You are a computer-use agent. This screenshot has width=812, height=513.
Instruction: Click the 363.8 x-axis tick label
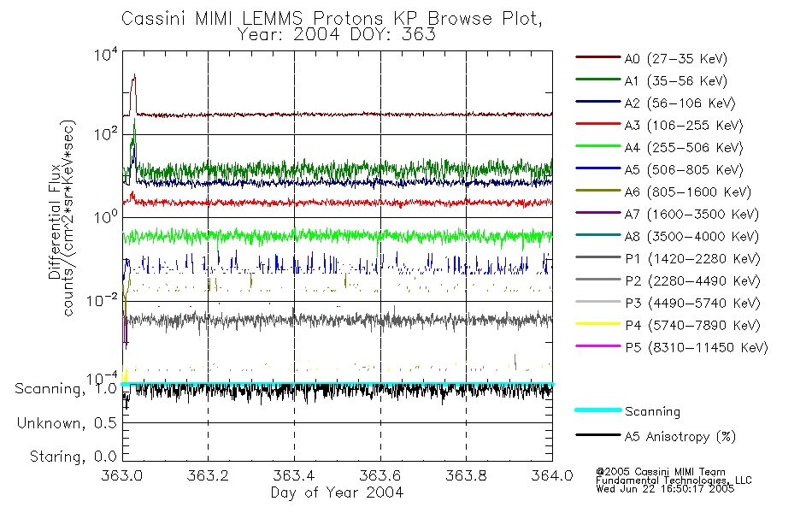(x=466, y=475)
